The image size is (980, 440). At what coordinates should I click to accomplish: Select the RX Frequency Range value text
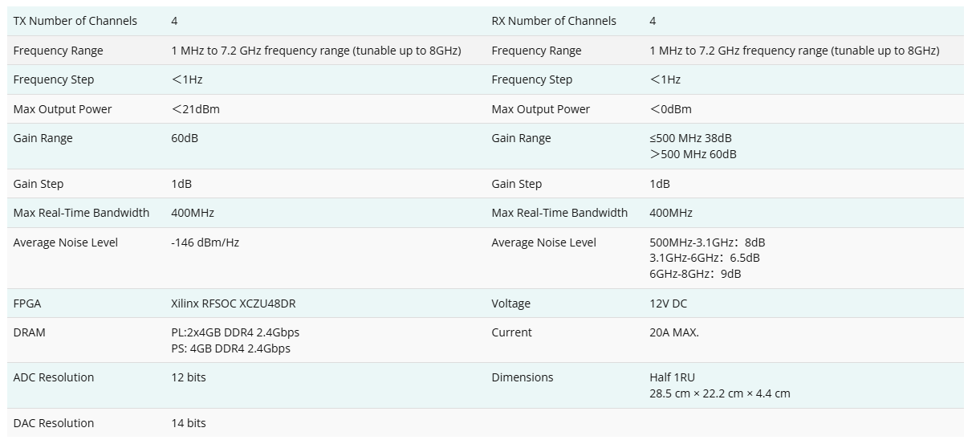pos(794,51)
